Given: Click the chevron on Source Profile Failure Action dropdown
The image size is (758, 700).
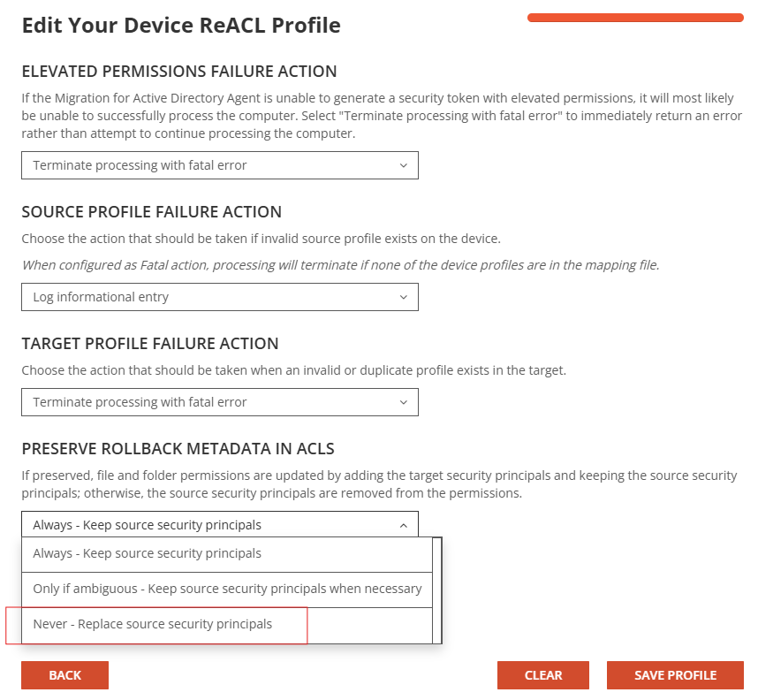Looking at the screenshot, I should pyautogui.click(x=406, y=297).
